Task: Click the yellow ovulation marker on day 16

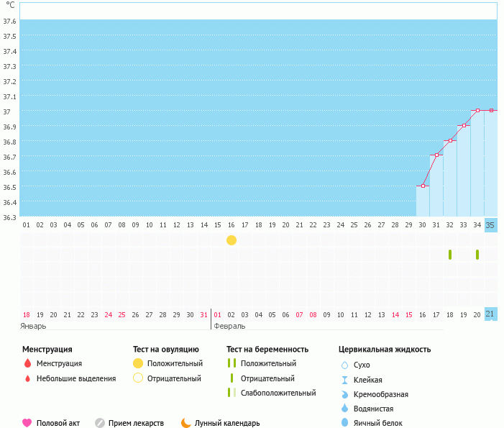Action: point(232,240)
